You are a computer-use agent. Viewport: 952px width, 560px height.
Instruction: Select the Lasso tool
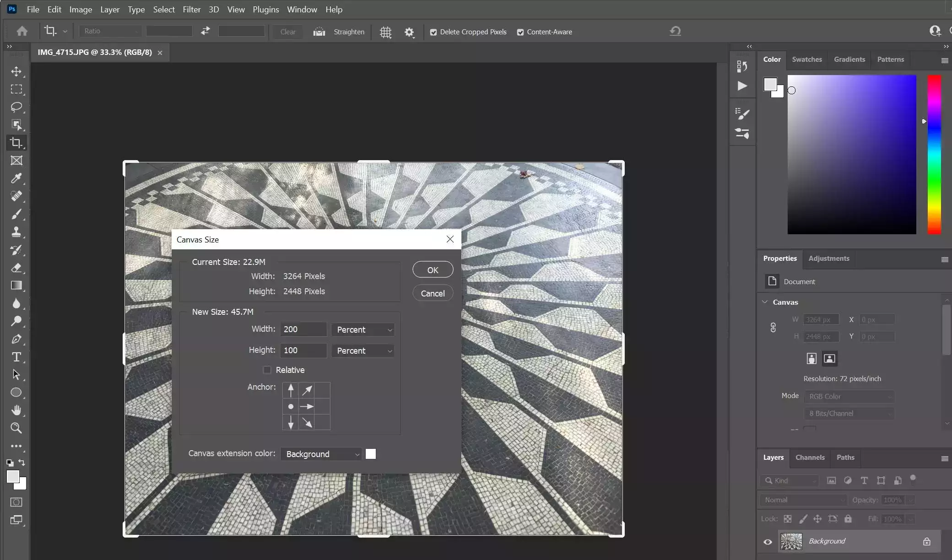pos(16,107)
